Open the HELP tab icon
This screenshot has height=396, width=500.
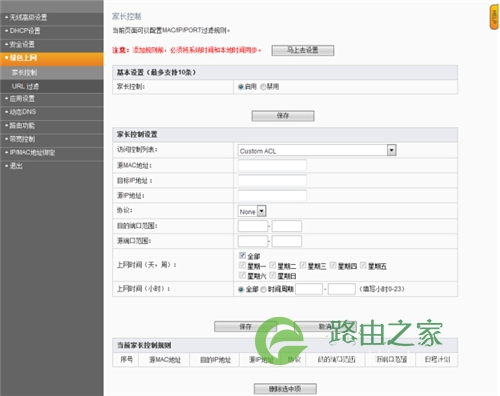(x=494, y=18)
